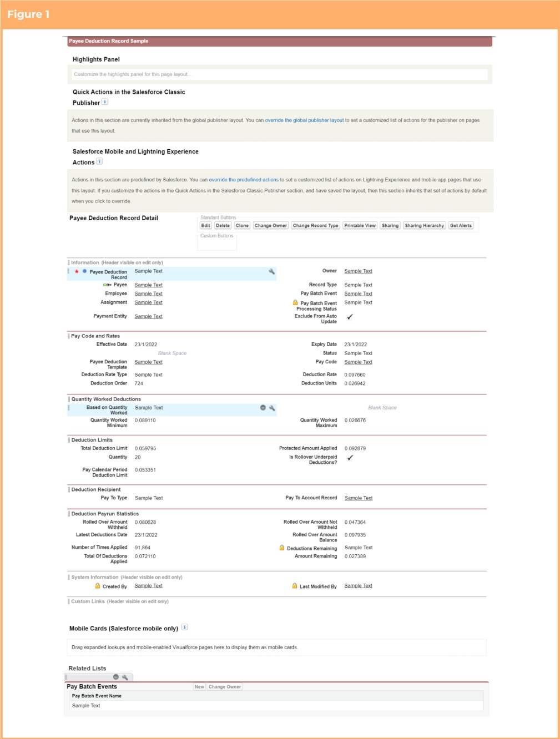Click Owner field's Sample Text link
Screen dimensions: 560x739
358,271
